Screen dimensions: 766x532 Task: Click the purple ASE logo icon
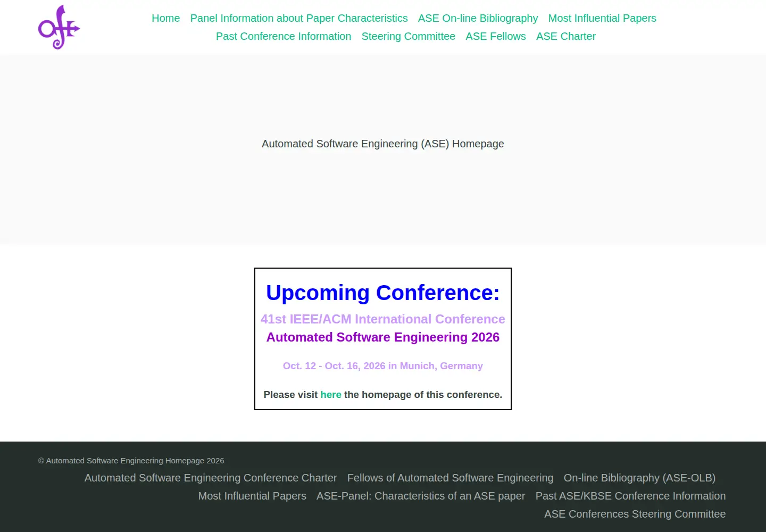point(59,27)
